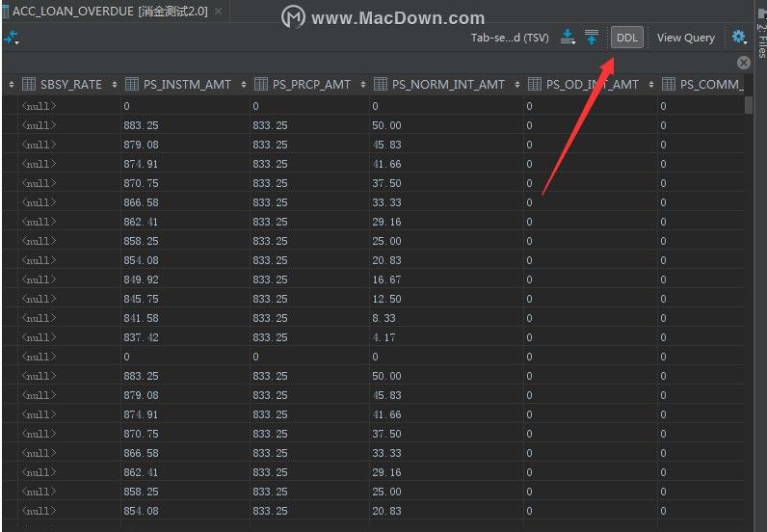
Task: Click the table icon of PS_COMM column
Action: tap(669, 84)
